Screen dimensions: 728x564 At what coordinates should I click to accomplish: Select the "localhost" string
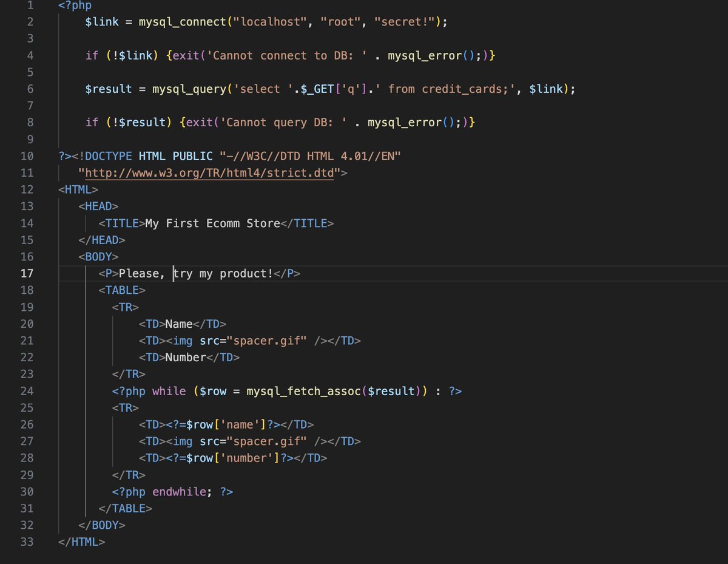269,22
